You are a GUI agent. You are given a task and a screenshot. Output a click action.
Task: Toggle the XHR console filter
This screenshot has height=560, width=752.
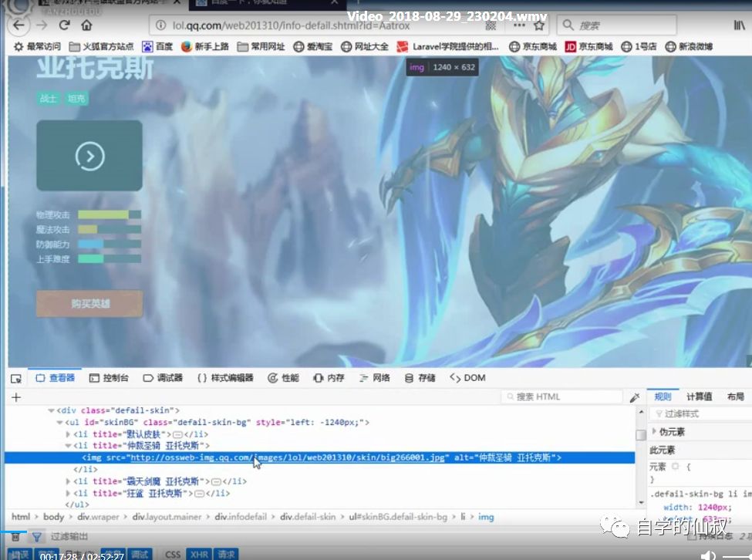coord(199,555)
